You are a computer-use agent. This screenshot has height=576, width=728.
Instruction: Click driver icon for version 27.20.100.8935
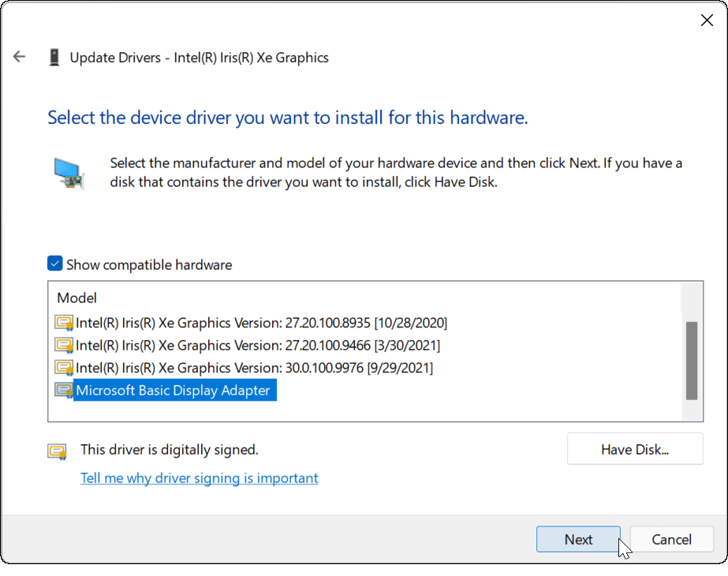[64, 323]
